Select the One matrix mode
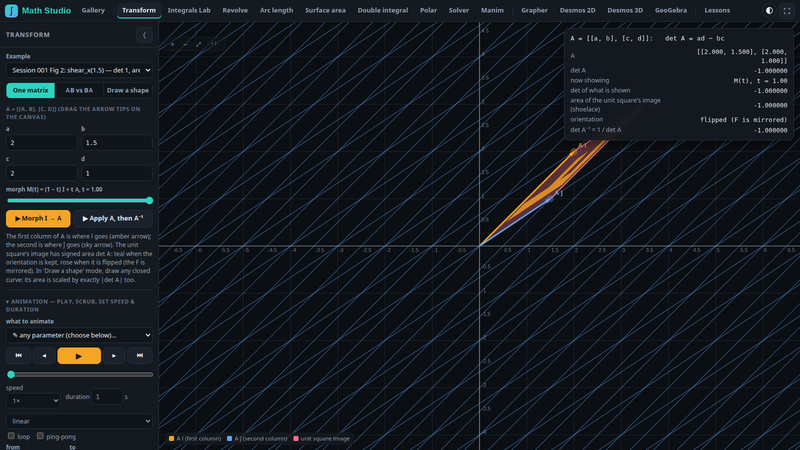The image size is (800, 450). [31, 90]
